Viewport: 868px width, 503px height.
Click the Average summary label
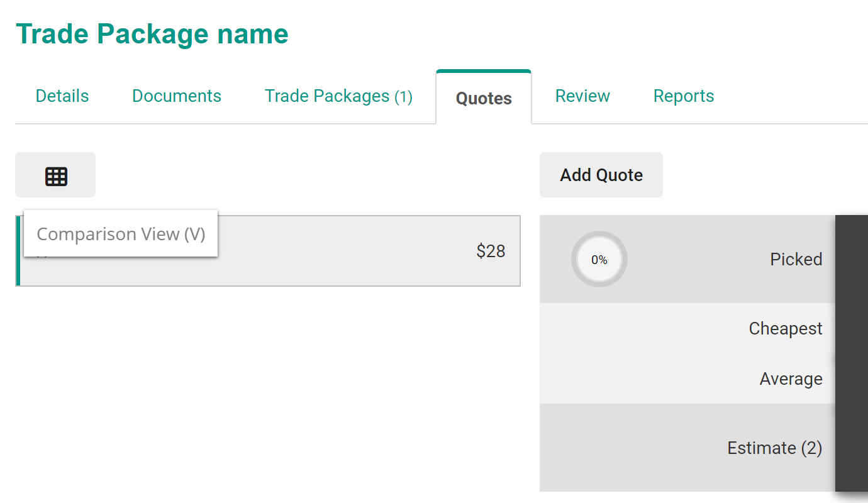coord(791,379)
